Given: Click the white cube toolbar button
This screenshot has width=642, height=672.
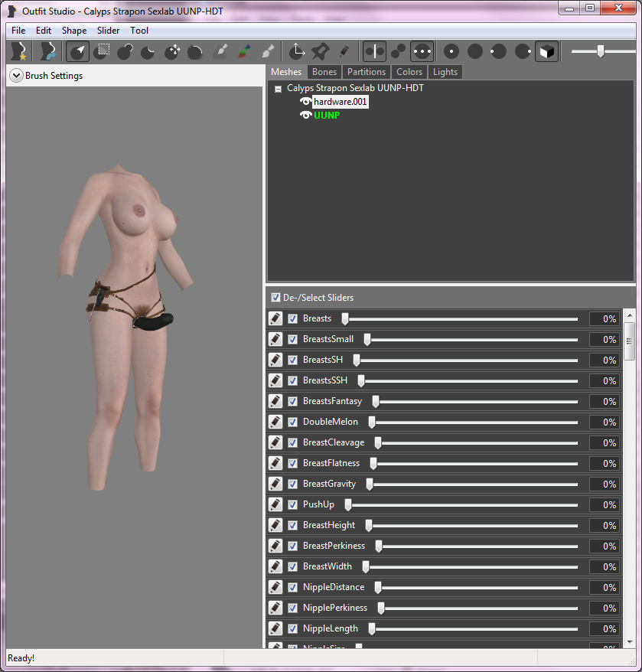Looking at the screenshot, I should click(546, 51).
